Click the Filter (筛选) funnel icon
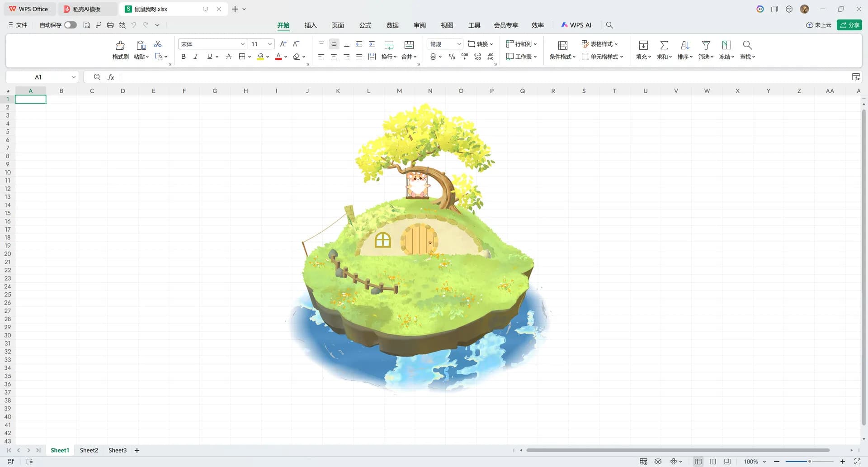This screenshot has width=868, height=467. coord(705,45)
